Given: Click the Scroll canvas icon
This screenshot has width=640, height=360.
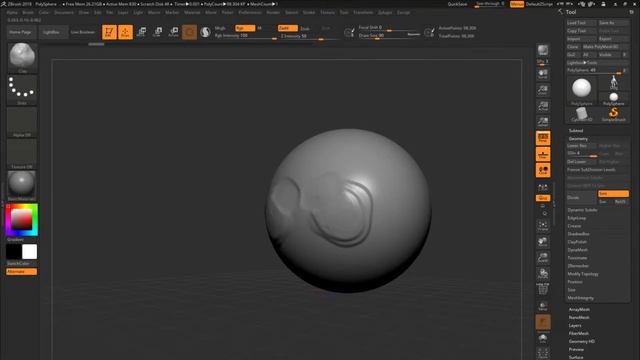Looking at the screenshot, I should (543, 74).
